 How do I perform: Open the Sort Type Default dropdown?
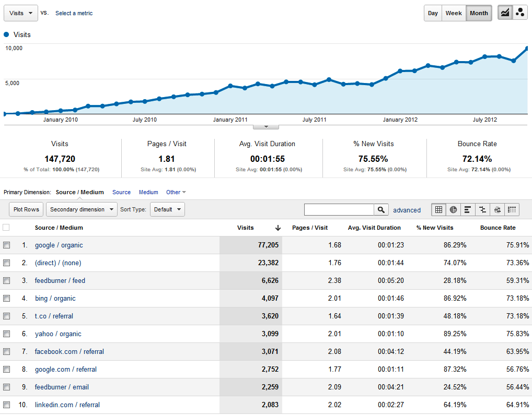[x=167, y=210]
